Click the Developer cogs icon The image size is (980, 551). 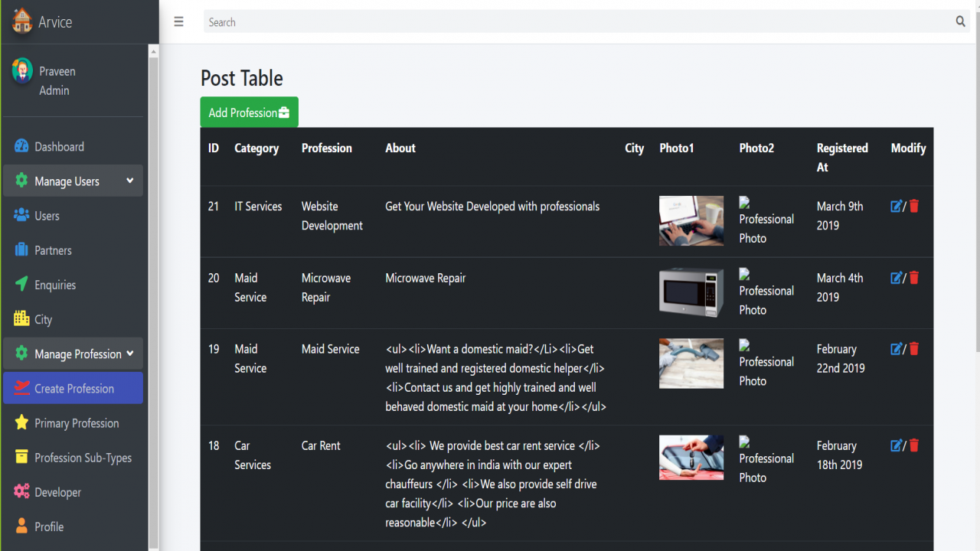[21, 491]
